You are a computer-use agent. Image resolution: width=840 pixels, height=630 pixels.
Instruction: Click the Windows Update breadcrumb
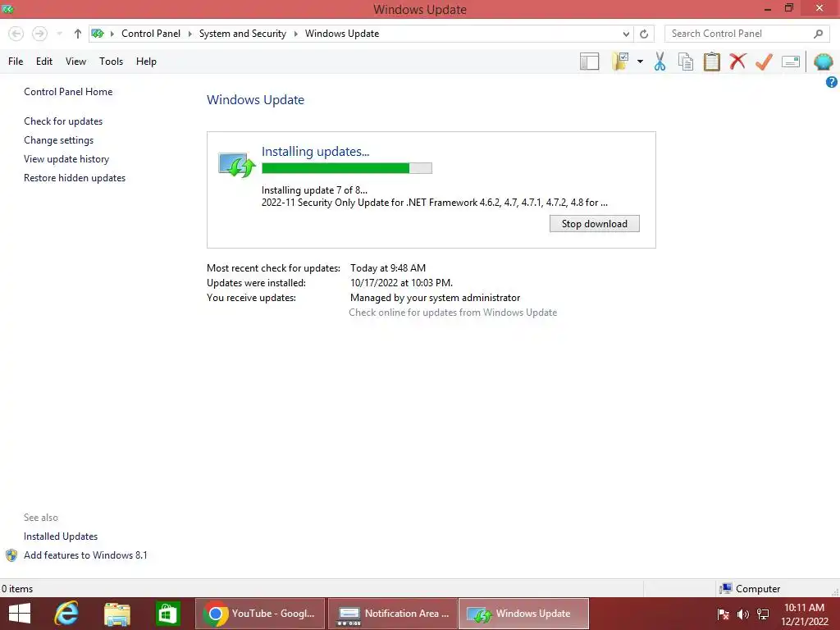click(x=342, y=34)
